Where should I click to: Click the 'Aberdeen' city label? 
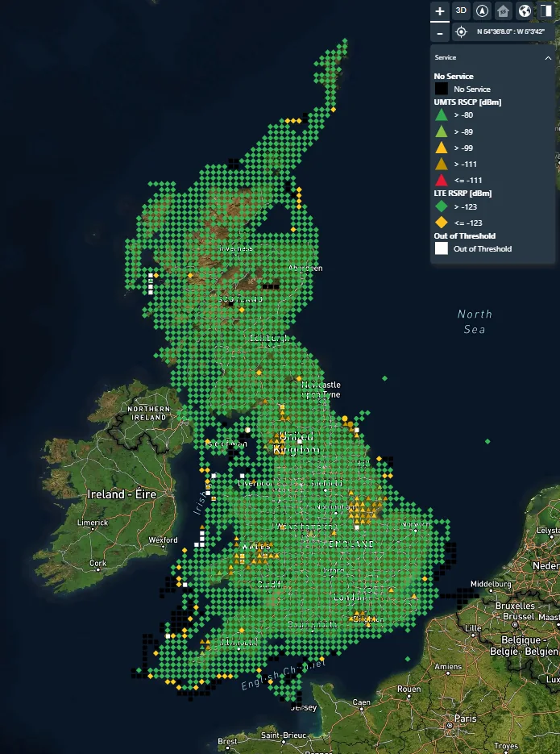(x=305, y=268)
